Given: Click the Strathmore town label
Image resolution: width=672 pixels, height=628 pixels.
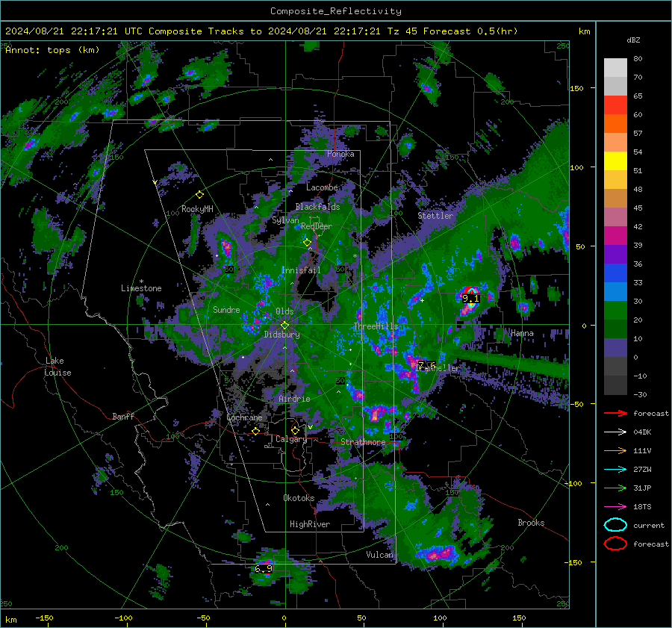Looking at the screenshot, I should point(363,442).
